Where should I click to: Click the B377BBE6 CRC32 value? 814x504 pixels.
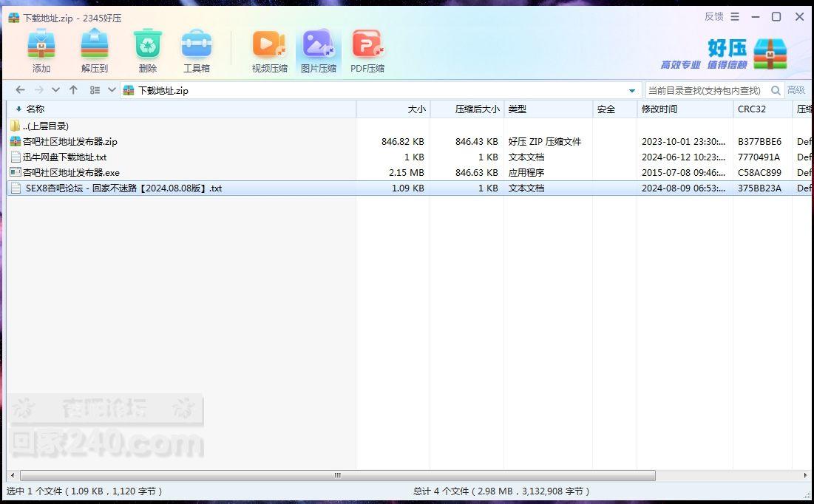click(x=759, y=141)
